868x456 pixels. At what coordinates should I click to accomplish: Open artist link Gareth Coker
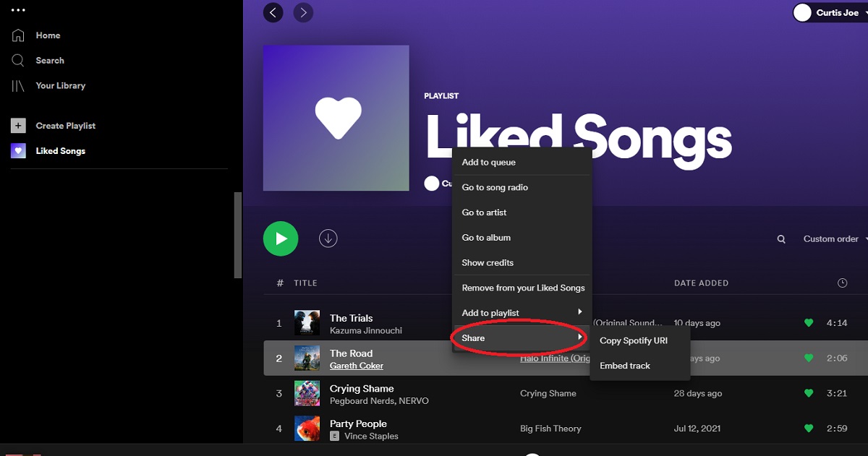tap(357, 366)
